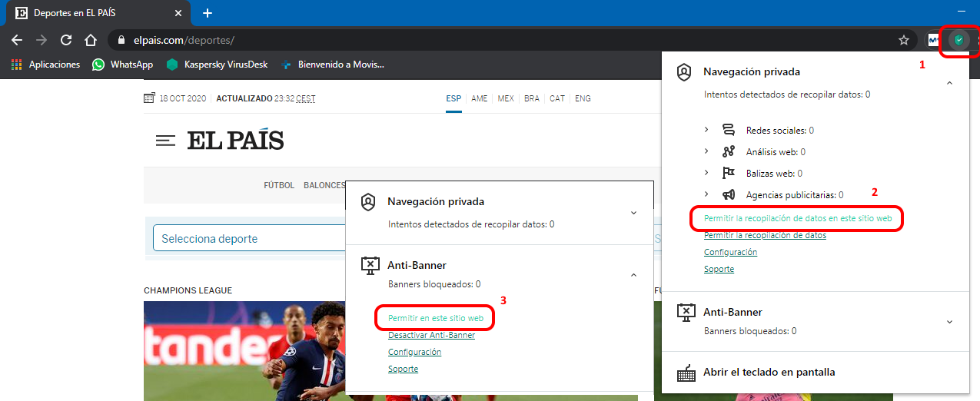
Task: Click the address bar URL
Action: 183,40
